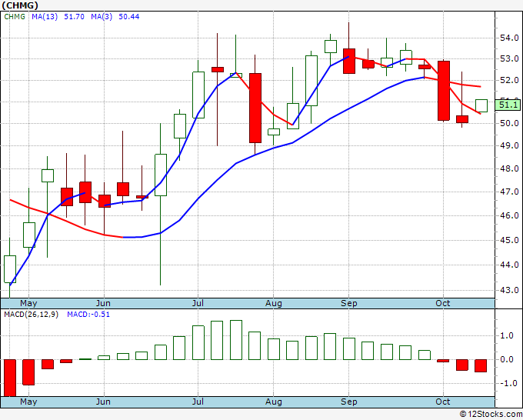This screenshot has height=420, width=523.
Task: Click Jul on the MACD panel axis
Action: [198, 402]
